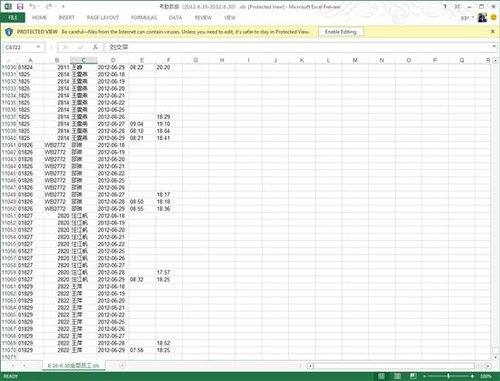Image resolution: width=500 pixels, height=381 pixels.
Task: Switch to the INSERT ribbon tab
Action: 67,17
